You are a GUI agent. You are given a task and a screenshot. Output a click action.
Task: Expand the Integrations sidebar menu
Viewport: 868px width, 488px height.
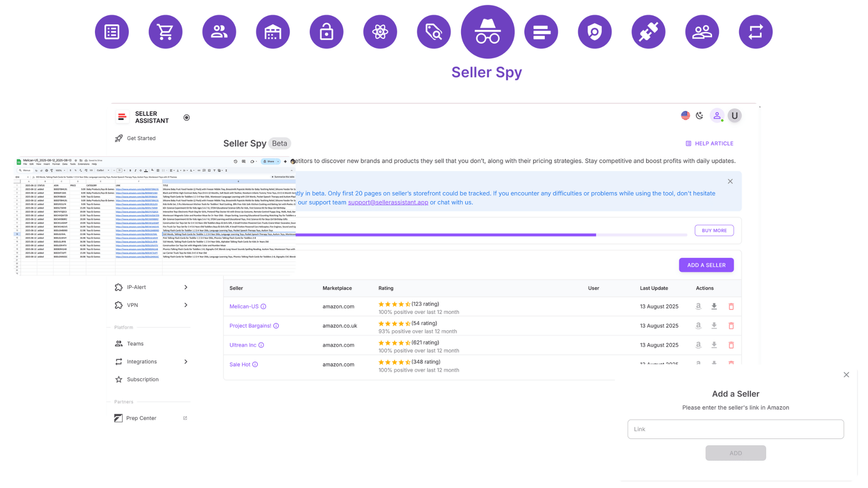coord(142,361)
